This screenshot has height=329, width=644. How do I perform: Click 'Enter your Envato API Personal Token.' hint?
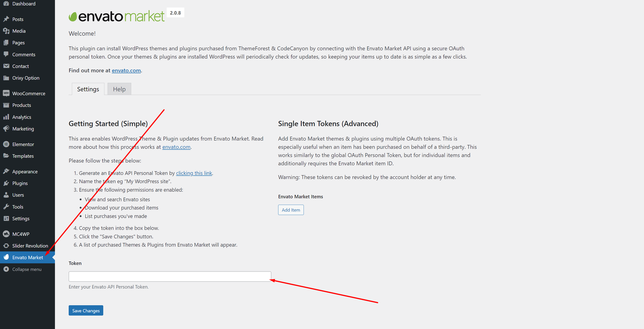click(109, 287)
